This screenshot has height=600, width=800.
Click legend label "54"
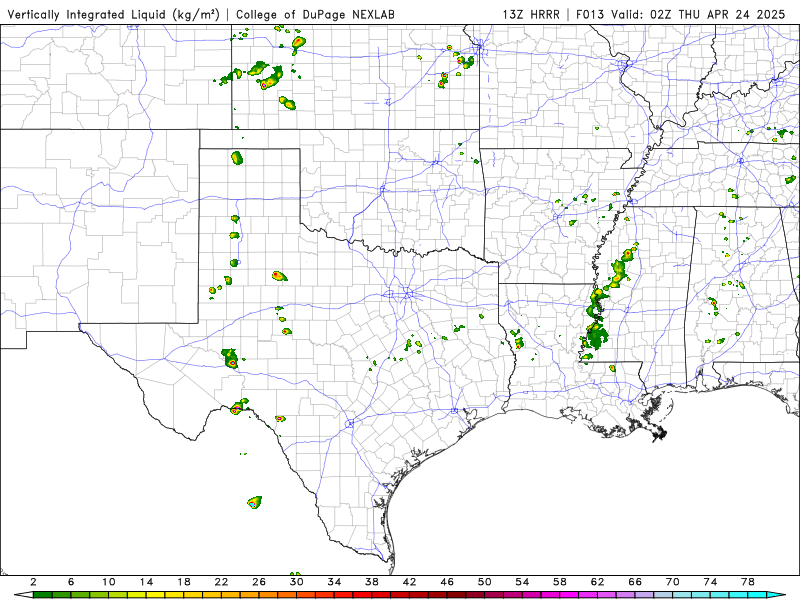click(522, 582)
